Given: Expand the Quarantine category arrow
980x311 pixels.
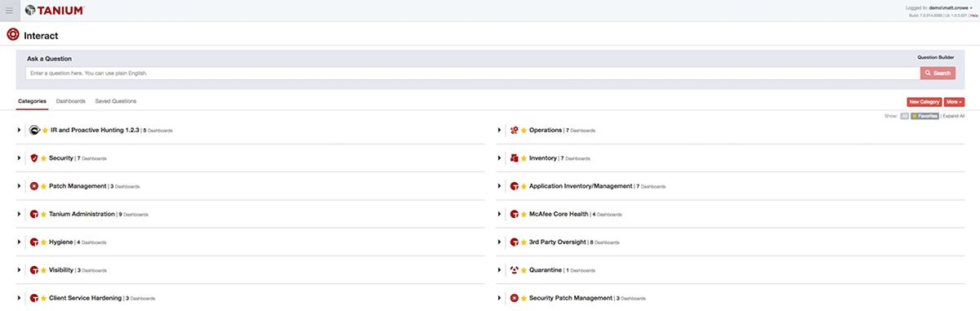Looking at the screenshot, I should point(499,269).
